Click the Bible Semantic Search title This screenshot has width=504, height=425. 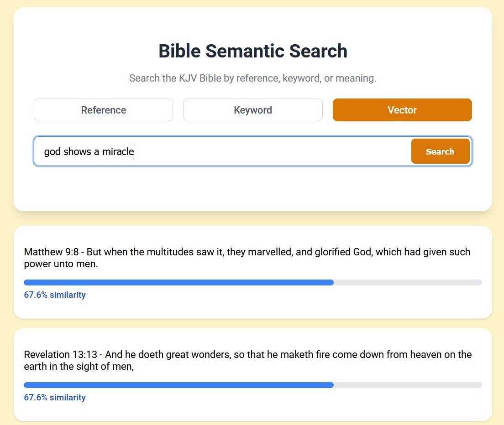click(x=252, y=51)
